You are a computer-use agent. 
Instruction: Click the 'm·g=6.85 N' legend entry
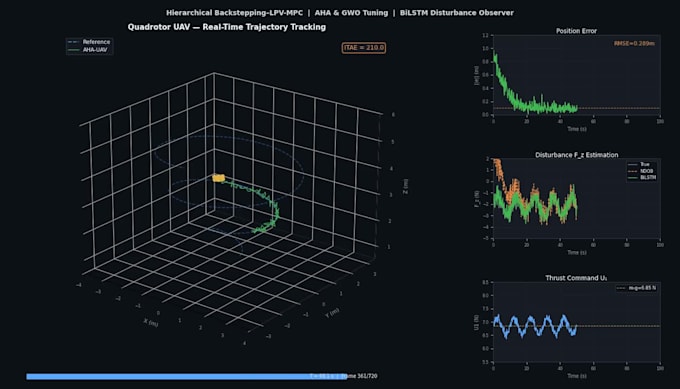(x=637, y=288)
